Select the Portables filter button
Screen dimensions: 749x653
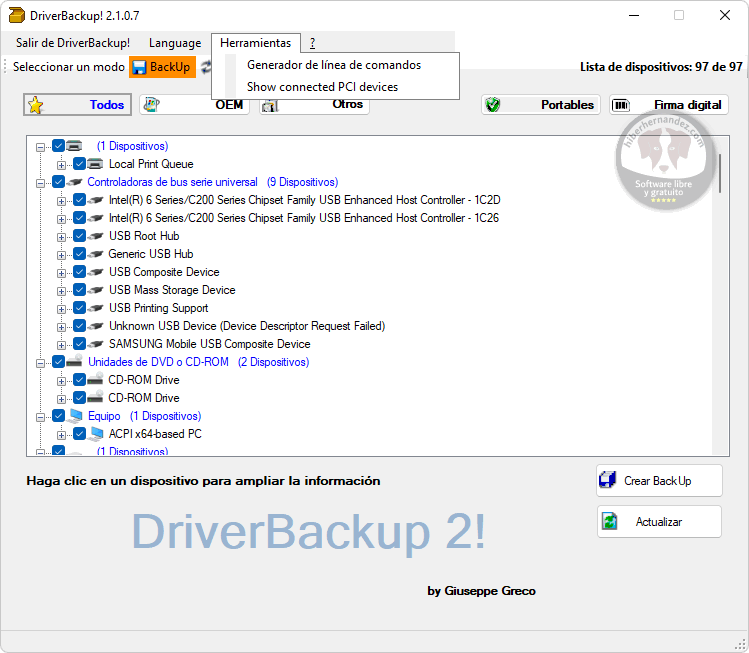541,105
